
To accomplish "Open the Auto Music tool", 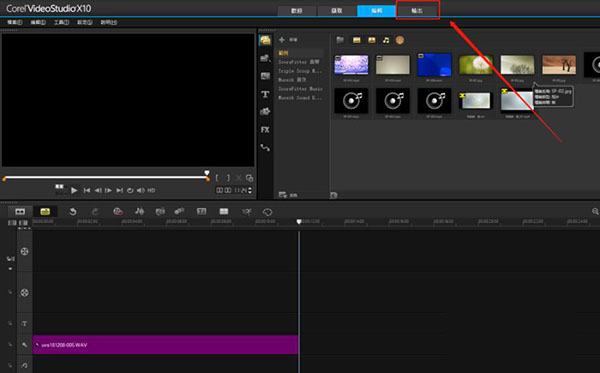I will click(160, 212).
